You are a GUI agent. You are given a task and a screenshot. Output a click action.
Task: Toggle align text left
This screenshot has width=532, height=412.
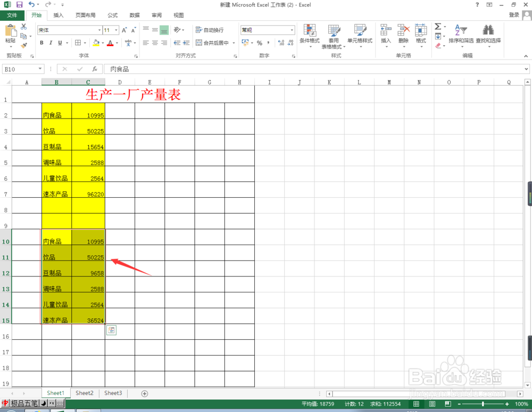[x=146, y=43]
